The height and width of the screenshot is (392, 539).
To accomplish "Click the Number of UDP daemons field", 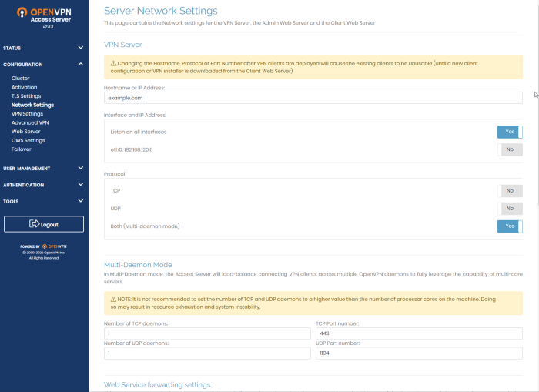I will 206,353.
